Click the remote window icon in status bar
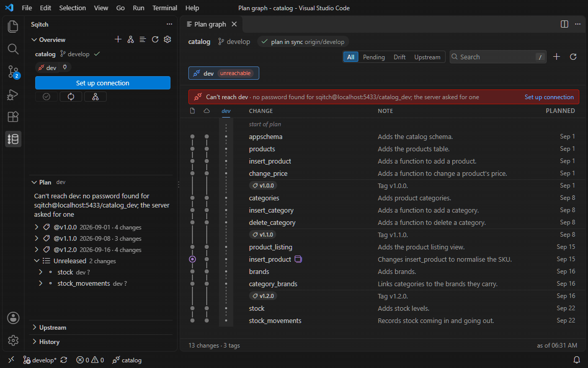 tap(11, 360)
